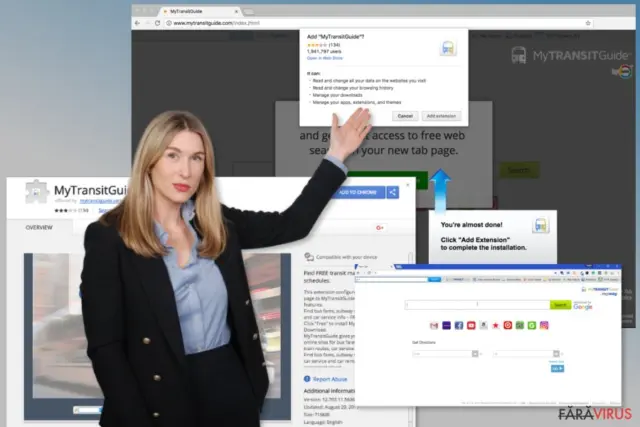640x427 pixels.
Task: Cancel the Add MyTransitGuide dialog
Action: tap(405, 116)
